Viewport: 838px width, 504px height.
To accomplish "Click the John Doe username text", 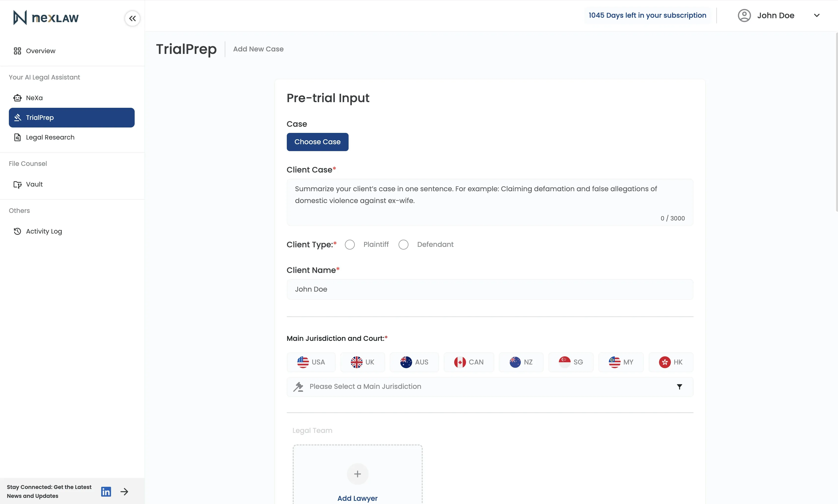I will tap(775, 16).
